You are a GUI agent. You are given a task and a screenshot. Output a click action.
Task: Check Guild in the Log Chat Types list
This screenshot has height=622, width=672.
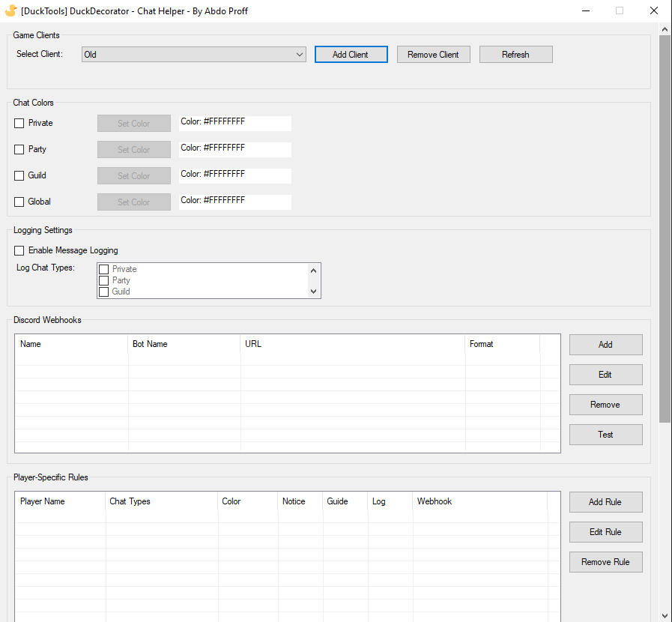(x=103, y=292)
